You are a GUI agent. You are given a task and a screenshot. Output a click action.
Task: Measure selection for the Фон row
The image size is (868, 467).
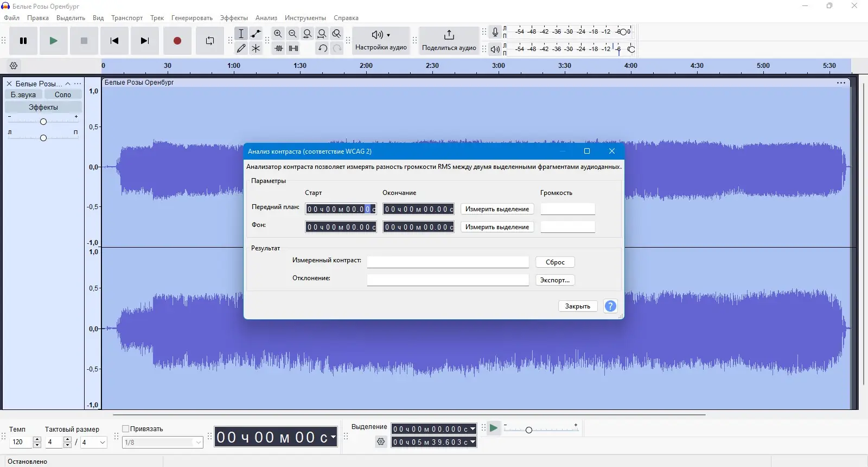coord(497,227)
